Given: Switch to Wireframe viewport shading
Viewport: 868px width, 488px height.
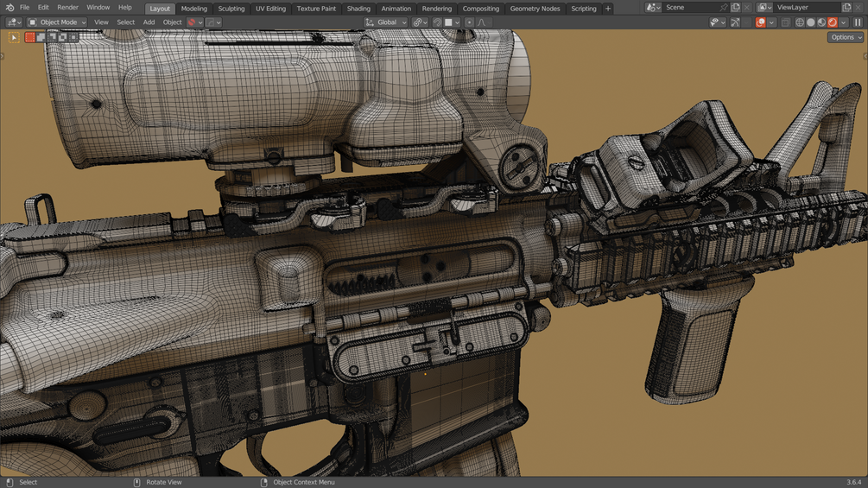Looking at the screenshot, I should tap(800, 22).
